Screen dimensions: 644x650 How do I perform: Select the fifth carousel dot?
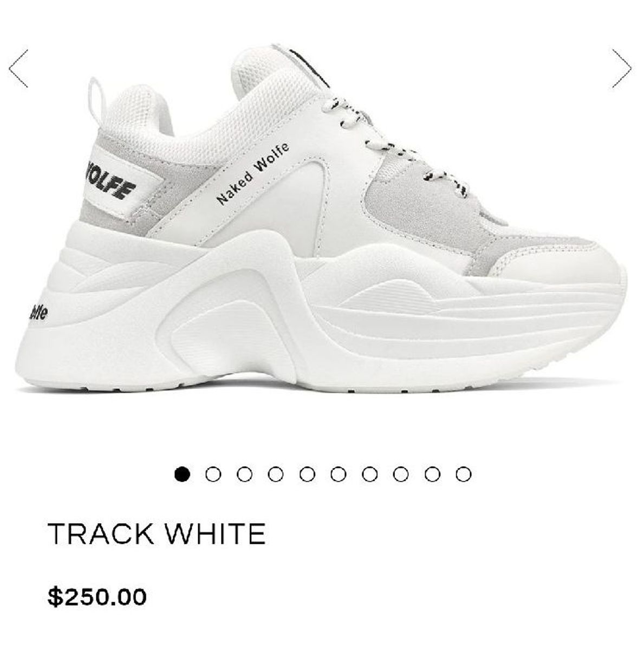click(x=307, y=474)
